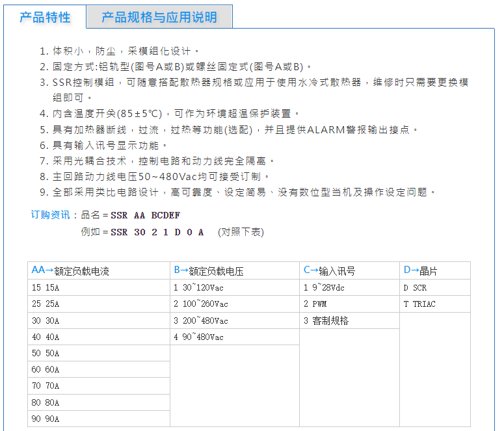This screenshot has width=504, height=431.
Task: Switch to the 产品特性 tab
Action: click(45, 17)
